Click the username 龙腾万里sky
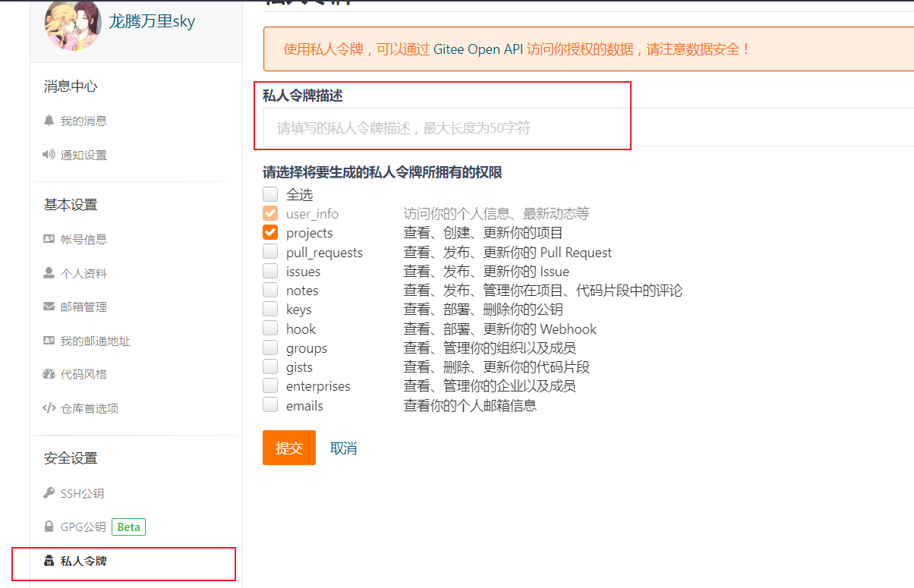The height and width of the screenshot is (588, 914). pyautogui.click(x=152, y=21)
